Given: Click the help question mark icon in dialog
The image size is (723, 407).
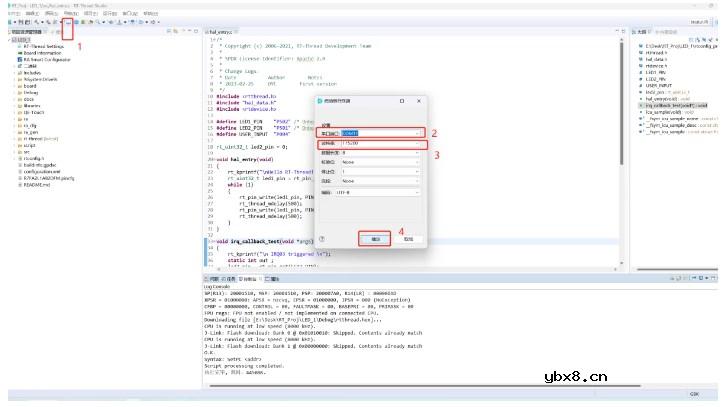Looking at the screenshot, I should 322,240.
